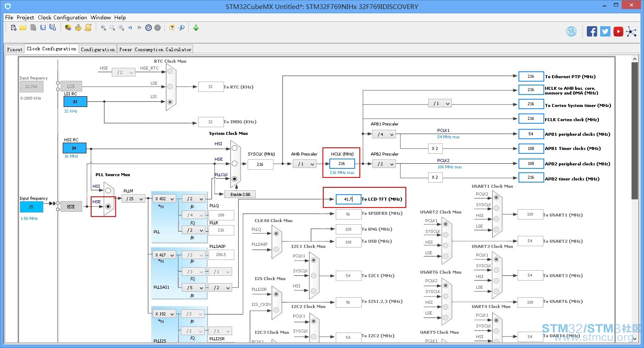
Task: Click the grey check mark toolbar icon
Action: tap(158, 28)
